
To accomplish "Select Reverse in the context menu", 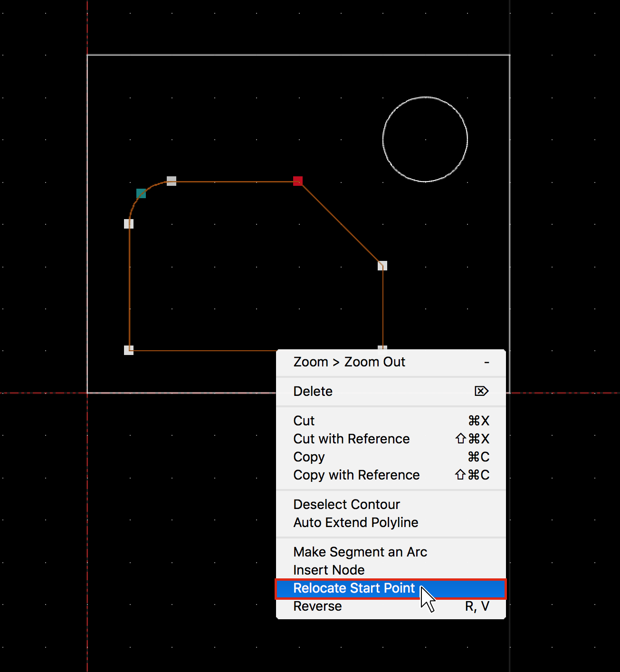I will (x=317, y=606).
